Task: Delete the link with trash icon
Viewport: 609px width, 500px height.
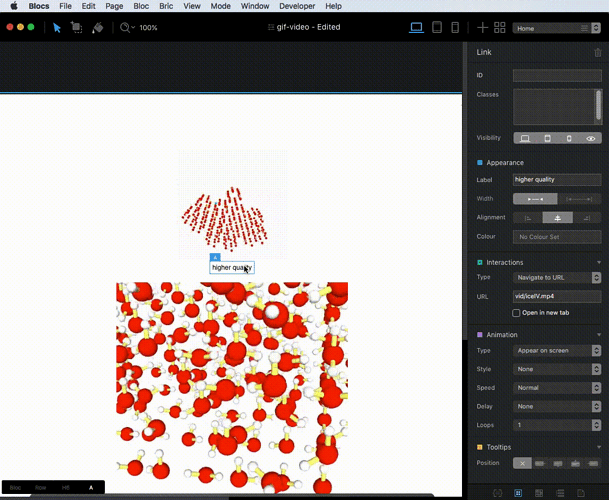Action: [598, 52]
